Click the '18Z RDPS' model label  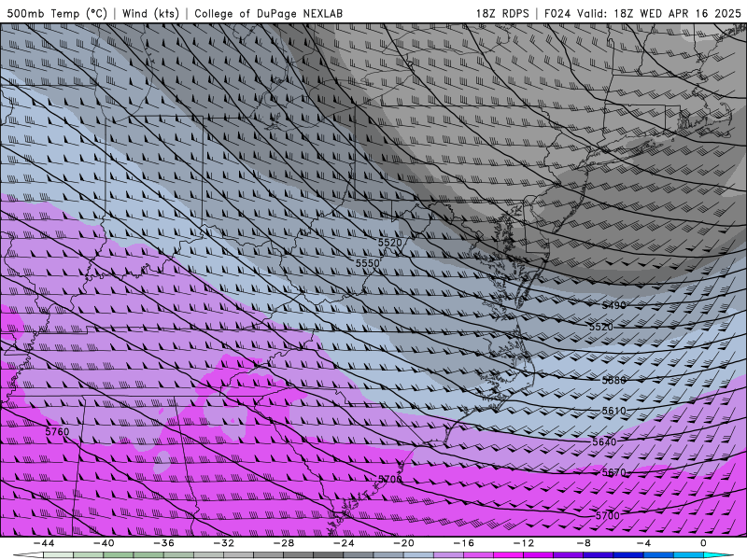502,13
